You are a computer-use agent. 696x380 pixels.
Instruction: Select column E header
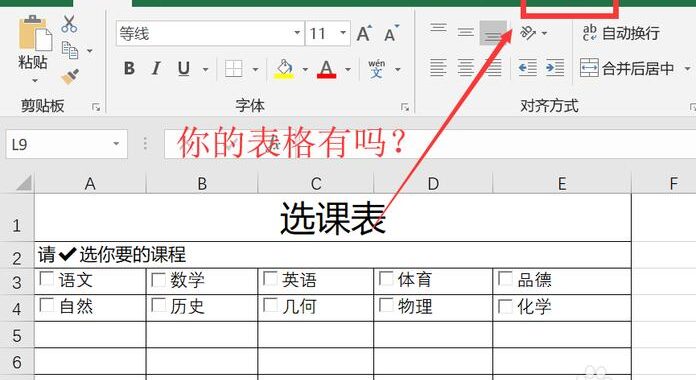562,183
